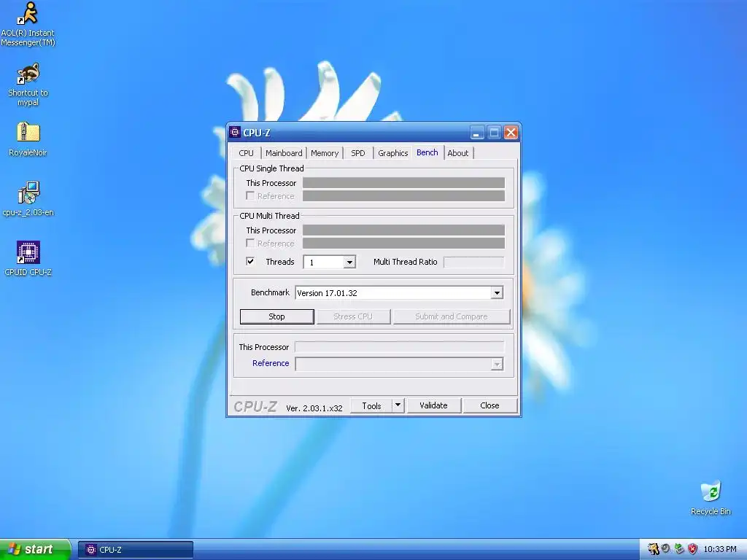This screenshot has width=747, height=560.
Task: Select the CPUID CPU-Z desktop shortcut
Action: coord(28,259)
